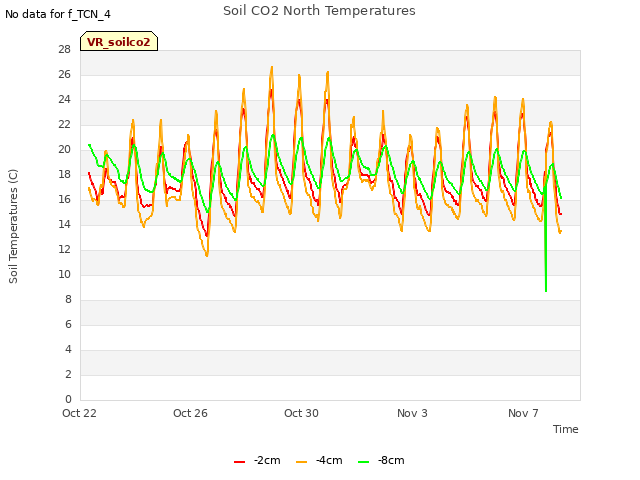The width and height of the screenshot is (640, 480).
Task: Click the 4 y-axis tick label
Action: (x=68, y=349)
